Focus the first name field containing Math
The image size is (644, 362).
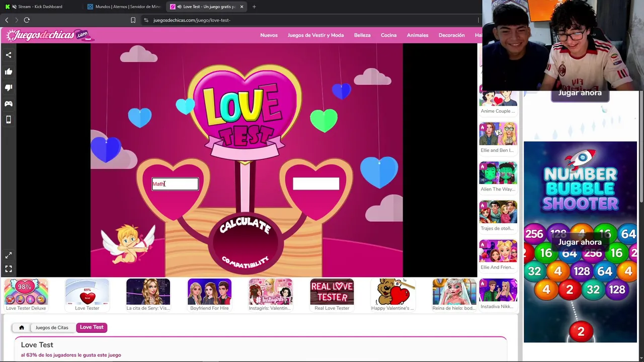pos(175,184)
